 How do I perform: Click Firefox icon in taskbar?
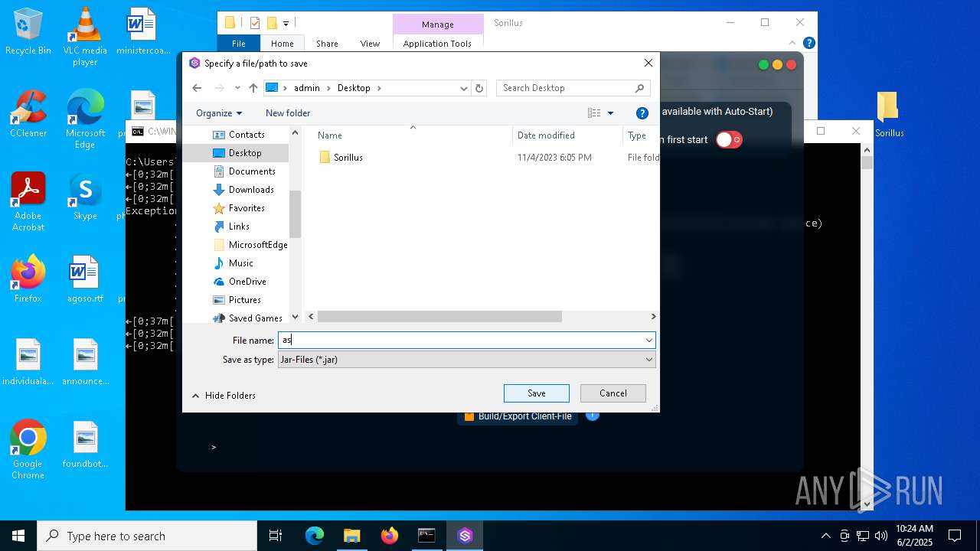(x=390, y=536)
